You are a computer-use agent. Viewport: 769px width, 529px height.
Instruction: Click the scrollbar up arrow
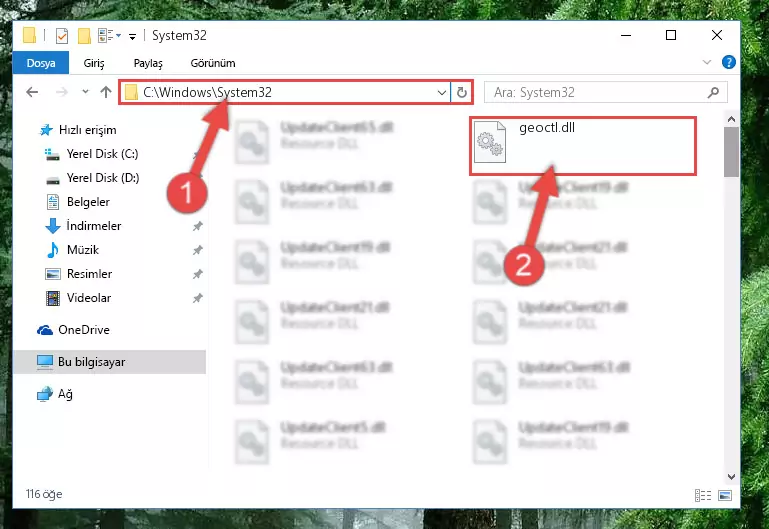click(731, 119)
